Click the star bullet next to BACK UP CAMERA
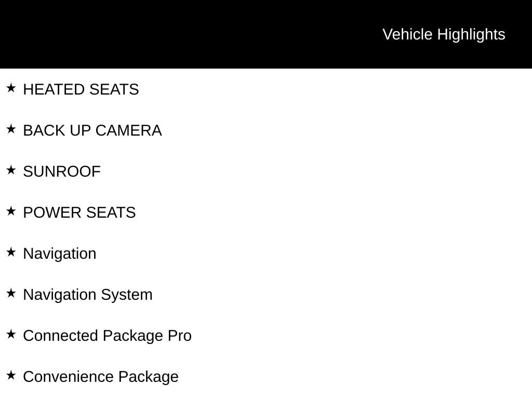 tap(11, 129)
